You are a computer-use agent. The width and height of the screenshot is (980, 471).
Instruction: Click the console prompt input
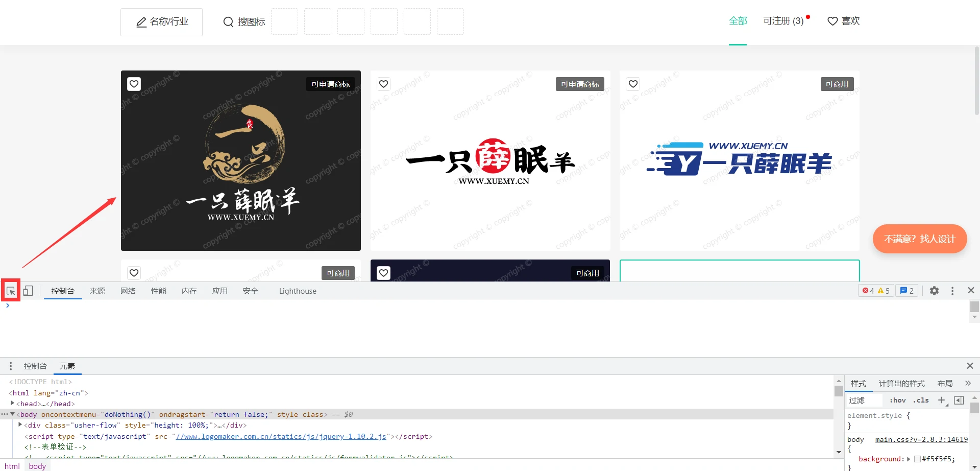pyautogui.click(x=487, y=305)
